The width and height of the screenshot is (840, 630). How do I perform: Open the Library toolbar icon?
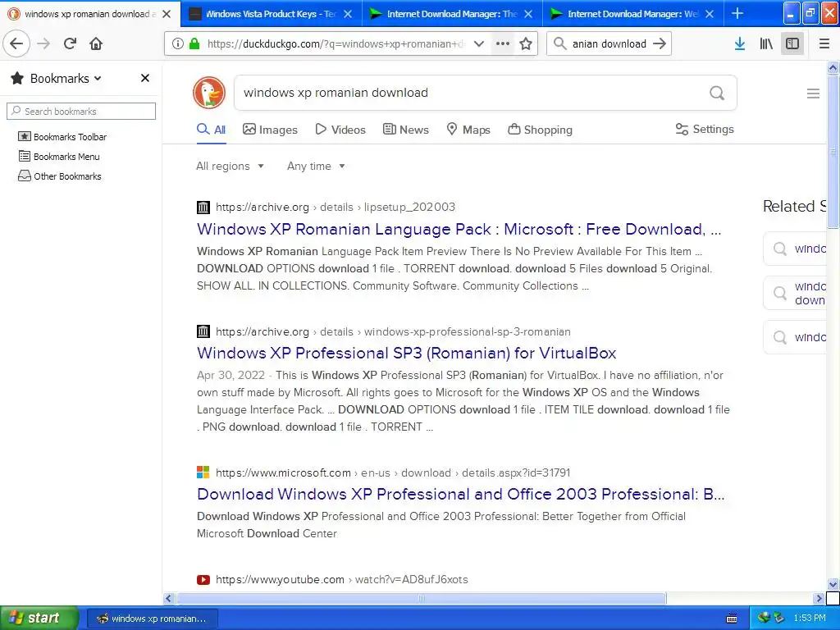click(766, 44)
